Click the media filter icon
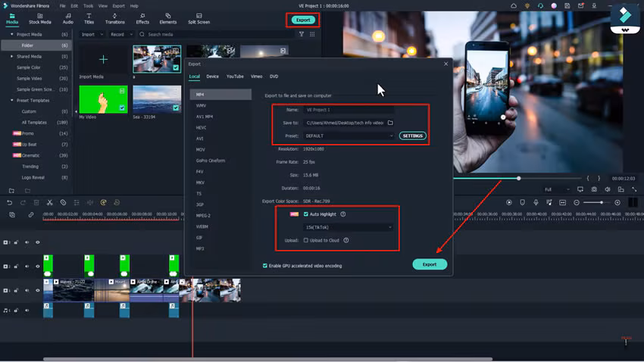644x362 pixels. (302, 35)
